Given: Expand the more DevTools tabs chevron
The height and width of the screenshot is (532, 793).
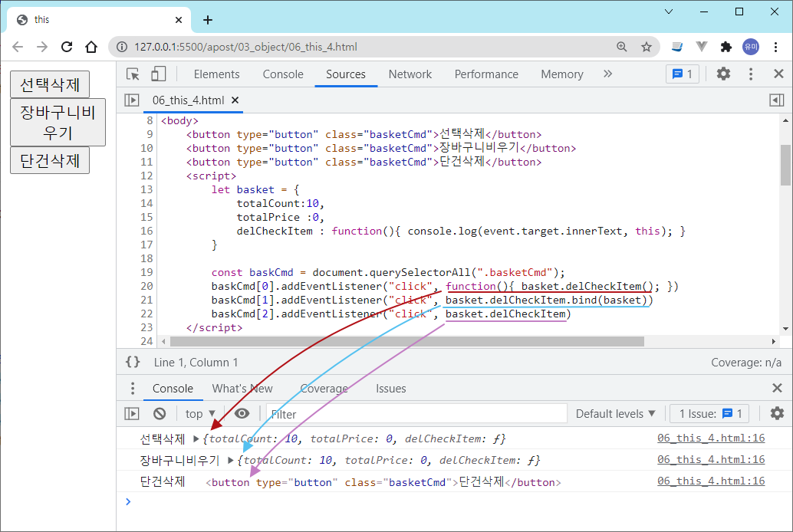Looking at the screenshot, I should pos(608,74).
